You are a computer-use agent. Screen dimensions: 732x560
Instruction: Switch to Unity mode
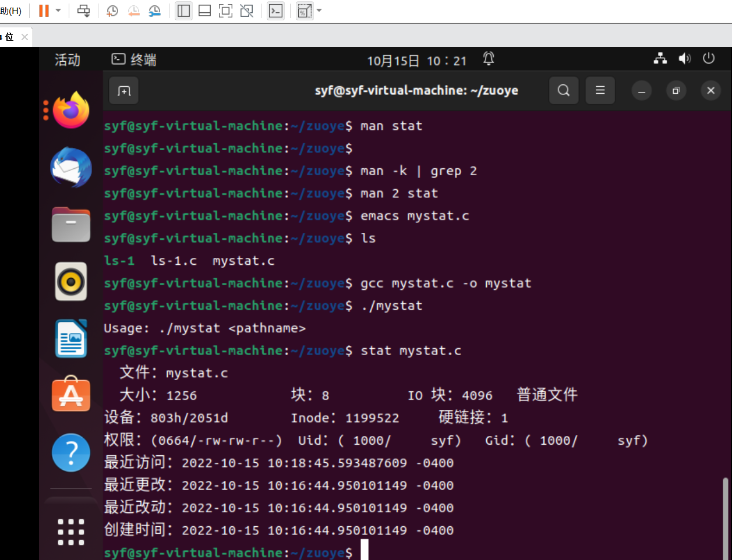point(247,10)
